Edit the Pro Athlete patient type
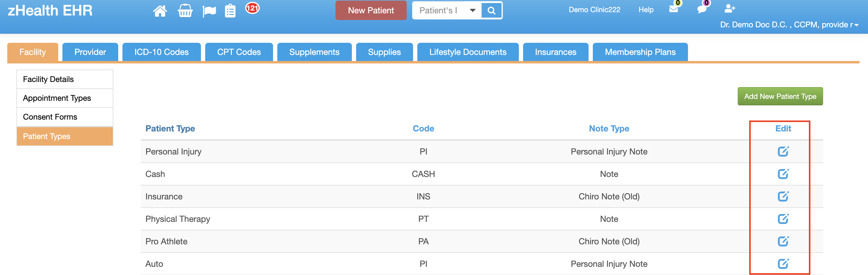Viewport: 868px width, 275px height. click(x=783, y=241)
